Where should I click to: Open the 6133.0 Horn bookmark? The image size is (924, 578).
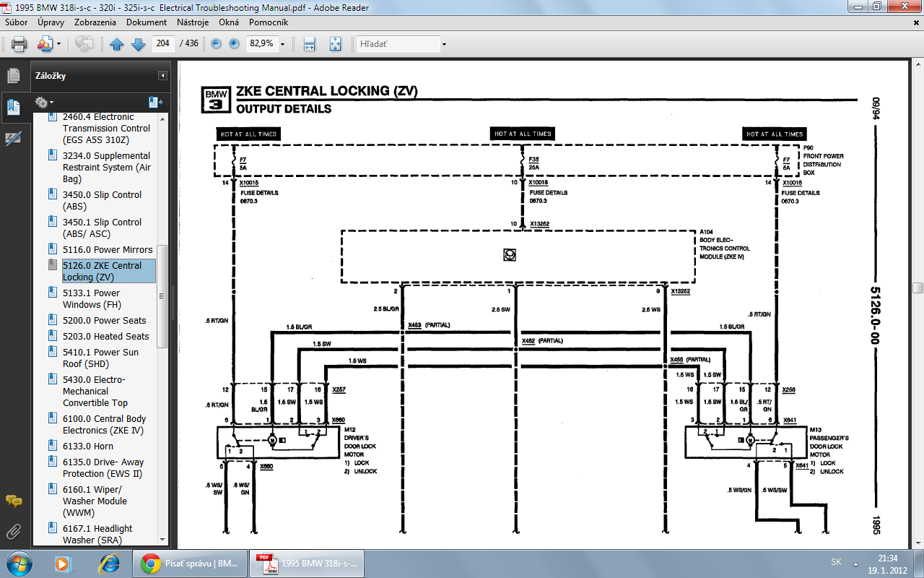pos(87,446)
